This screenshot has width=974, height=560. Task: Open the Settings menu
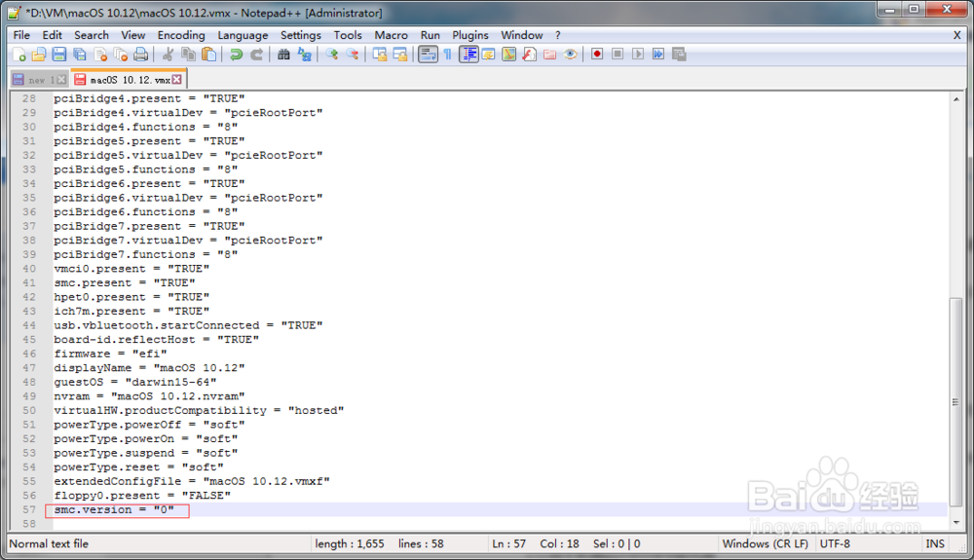pyautogui.click(x=301, y=35)
